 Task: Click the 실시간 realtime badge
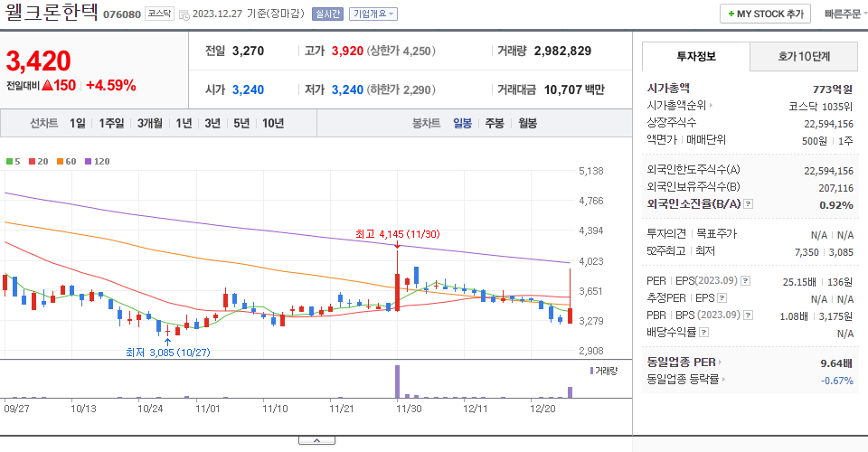327,14
